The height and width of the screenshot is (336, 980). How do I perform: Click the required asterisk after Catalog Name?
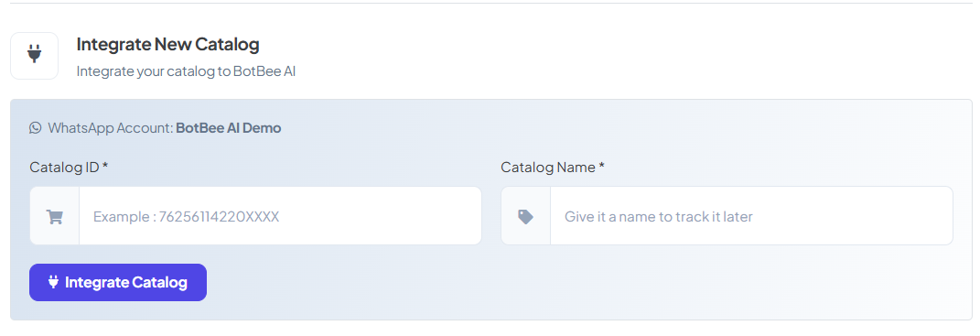coord(601,165)
